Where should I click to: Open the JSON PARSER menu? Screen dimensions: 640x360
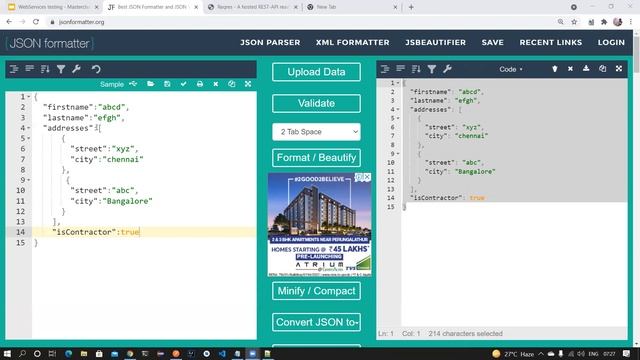click(270, 42)
